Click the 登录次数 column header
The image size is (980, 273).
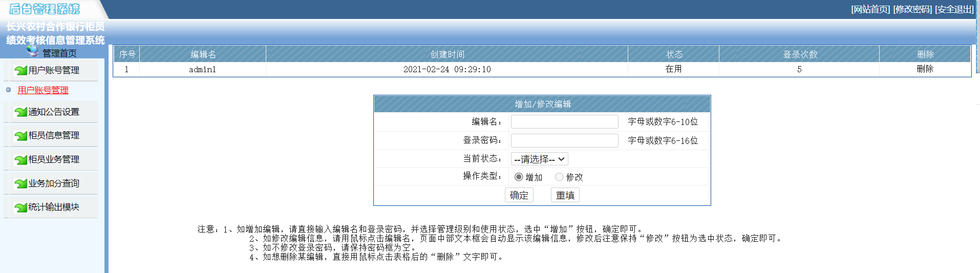(800, 54)
